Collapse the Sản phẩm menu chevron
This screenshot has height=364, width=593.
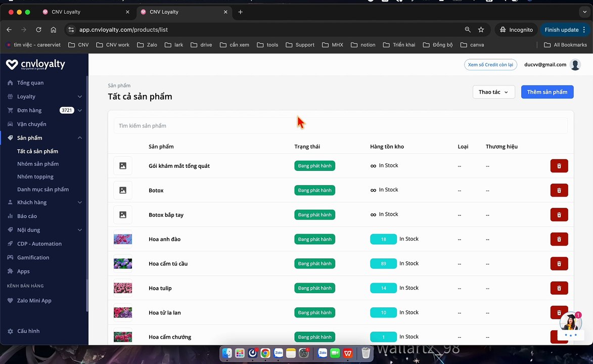click(x=80, y=138)
